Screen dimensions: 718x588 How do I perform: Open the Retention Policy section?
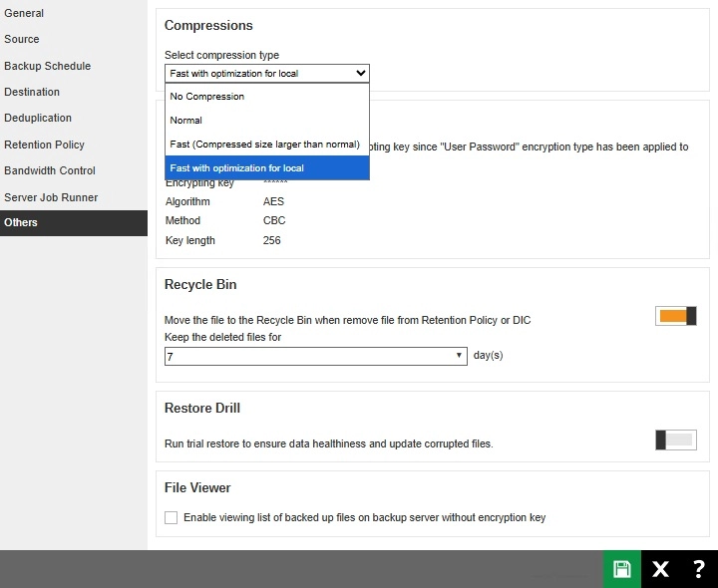(x=44, y=145)
